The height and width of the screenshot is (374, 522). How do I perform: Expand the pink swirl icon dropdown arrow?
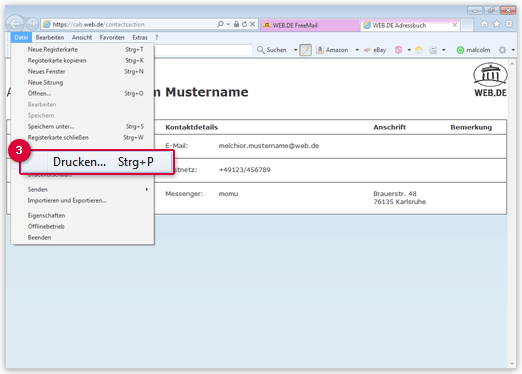pos(409,50)
